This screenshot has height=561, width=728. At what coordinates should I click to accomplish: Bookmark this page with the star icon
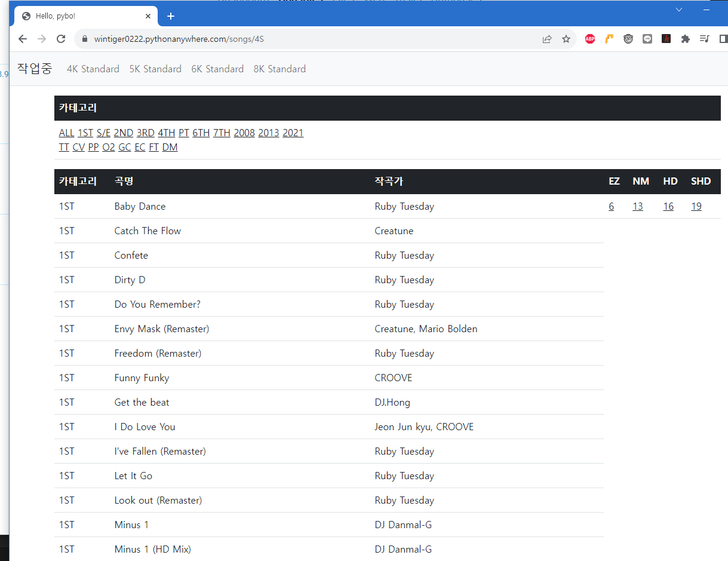tap(566, 39)
